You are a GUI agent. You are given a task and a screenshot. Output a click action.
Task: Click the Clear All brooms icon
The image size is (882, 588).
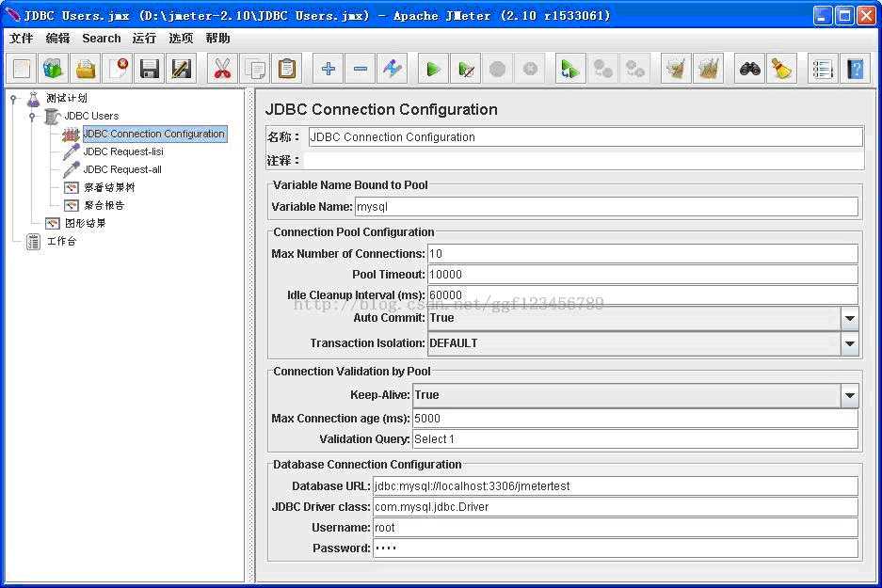(x=708, y=69)
